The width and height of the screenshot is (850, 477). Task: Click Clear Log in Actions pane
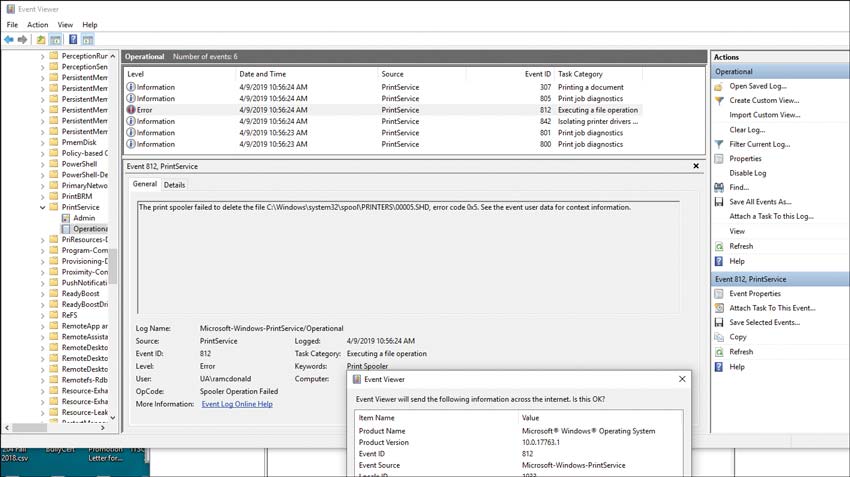click(x=747, y=130)
